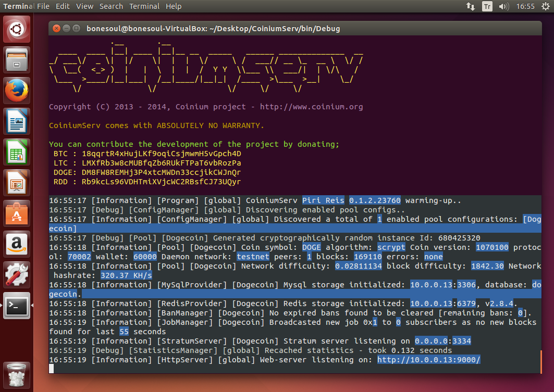Open the File menu

tap(43, 6)
